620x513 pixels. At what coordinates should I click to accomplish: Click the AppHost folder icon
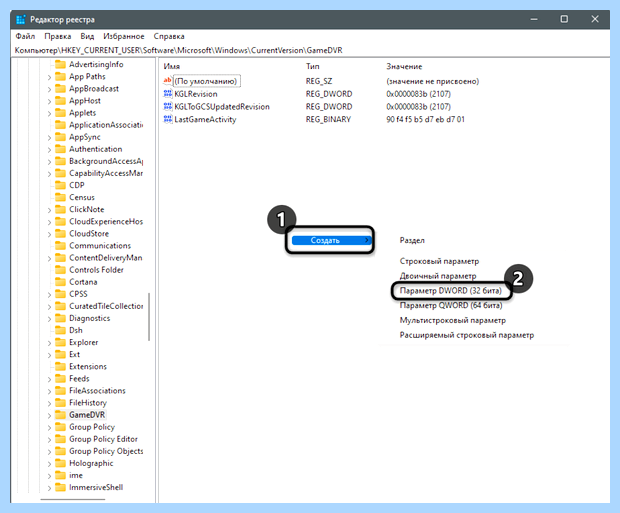point(60,100)
